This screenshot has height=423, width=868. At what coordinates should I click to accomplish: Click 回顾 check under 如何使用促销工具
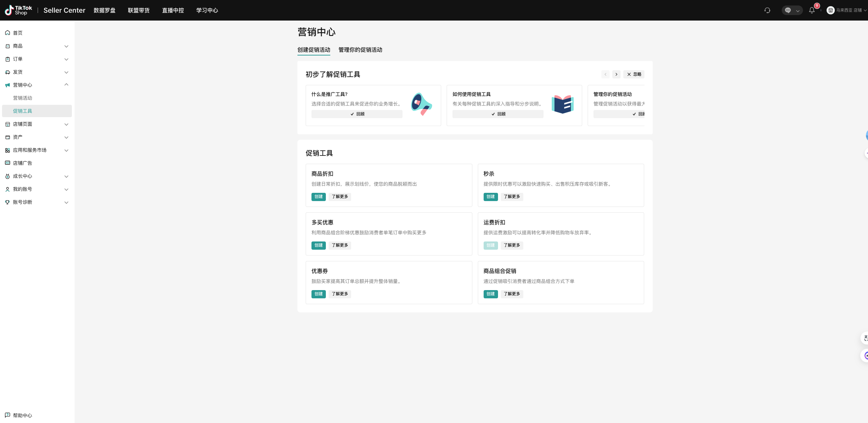pyautogui.click(x=498, y=114)
